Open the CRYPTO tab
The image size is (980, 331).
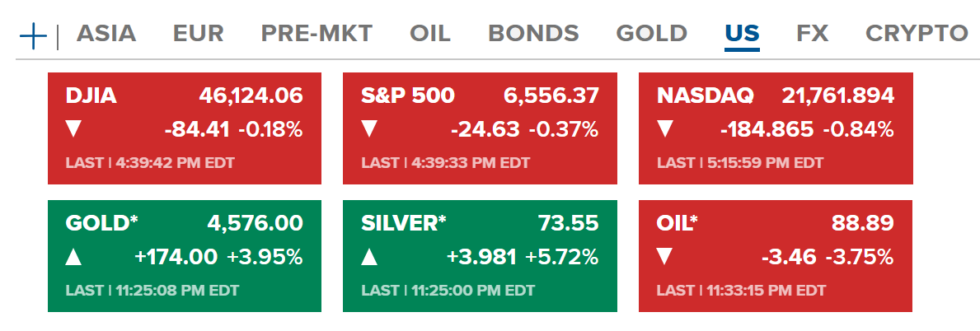coord(916,34)
